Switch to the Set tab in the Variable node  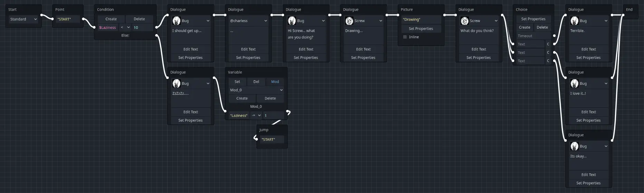pos(237,82)
